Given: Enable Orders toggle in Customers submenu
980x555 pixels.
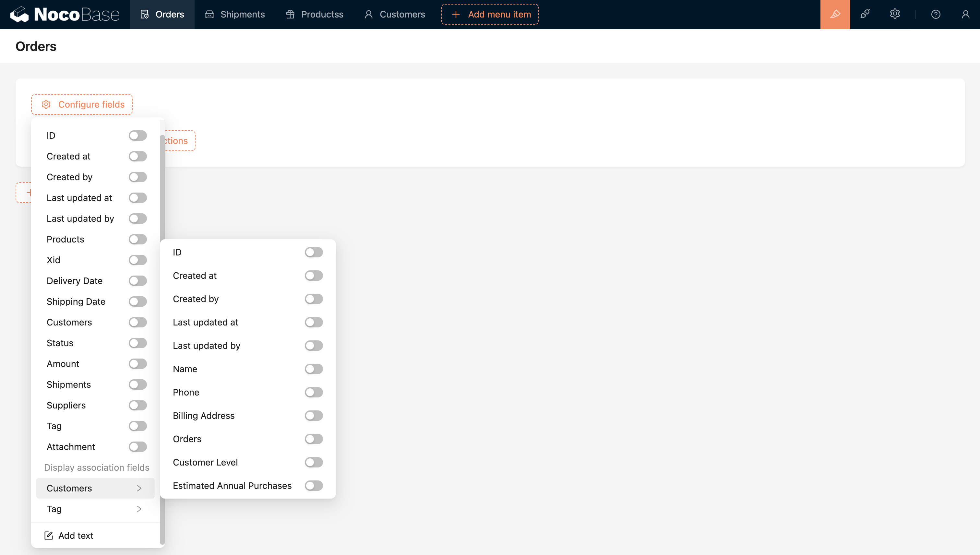Looking at the screenshot, I should (314, 439).
